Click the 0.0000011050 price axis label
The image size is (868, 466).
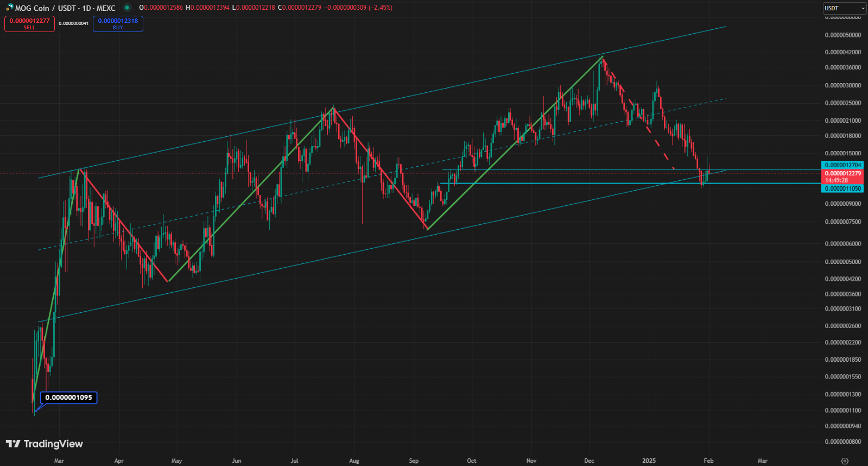[843, 188]
